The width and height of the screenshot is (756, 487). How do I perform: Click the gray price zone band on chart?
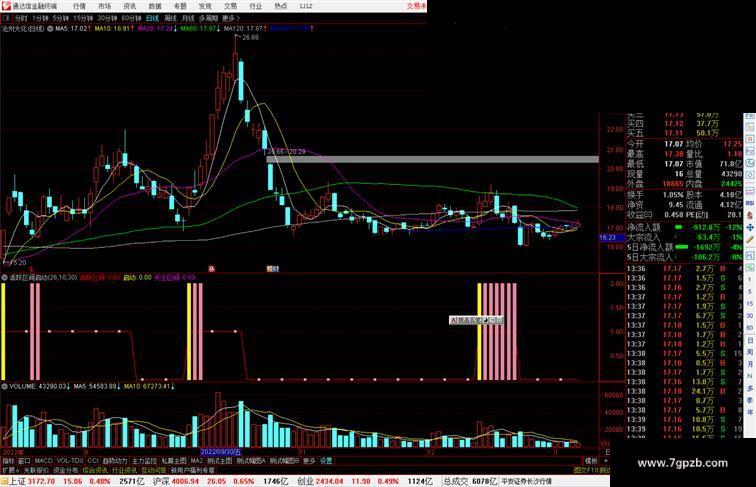pos(433,159)
